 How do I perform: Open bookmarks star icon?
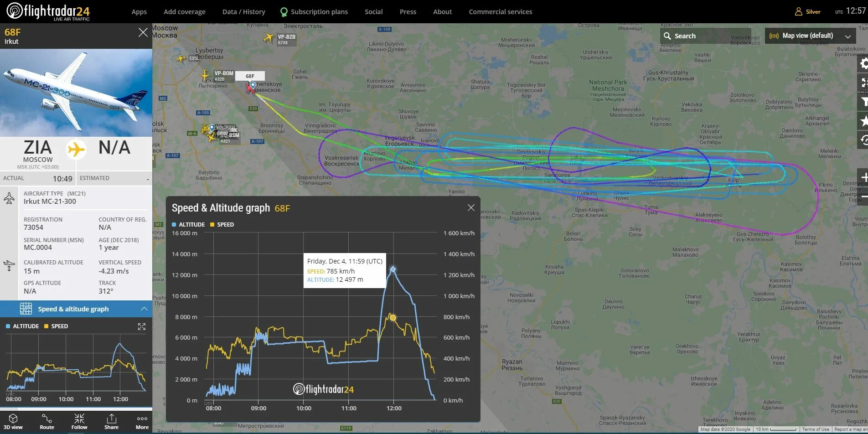863,121
